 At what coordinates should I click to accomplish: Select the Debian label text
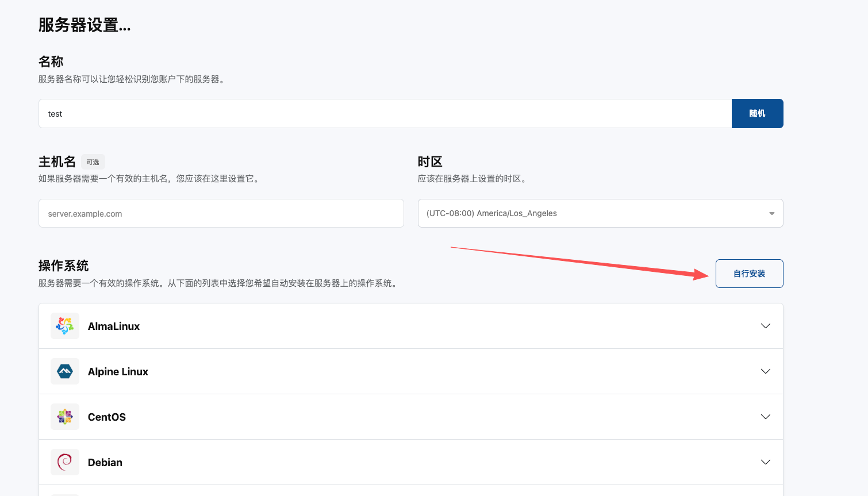pos(105,463)
